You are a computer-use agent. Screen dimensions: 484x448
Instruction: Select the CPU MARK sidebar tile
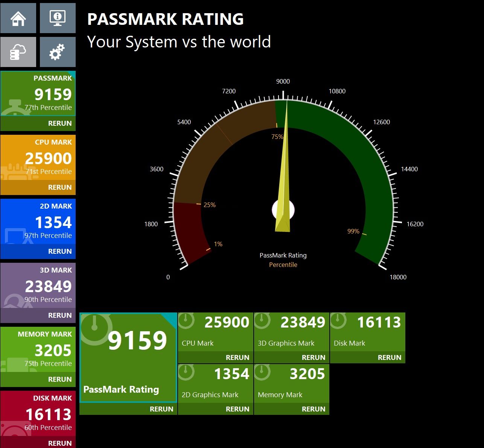coord(38,157)
